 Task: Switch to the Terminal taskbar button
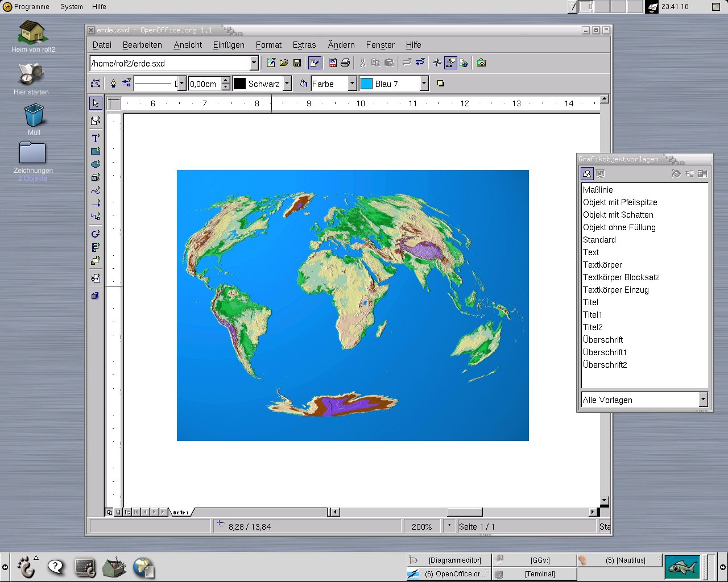pos(539,574)
